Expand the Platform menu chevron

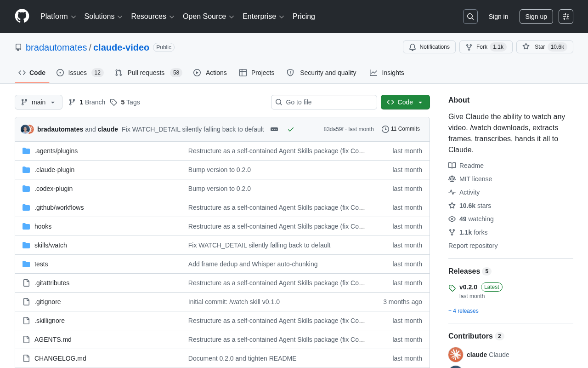[x=73, y=17]
